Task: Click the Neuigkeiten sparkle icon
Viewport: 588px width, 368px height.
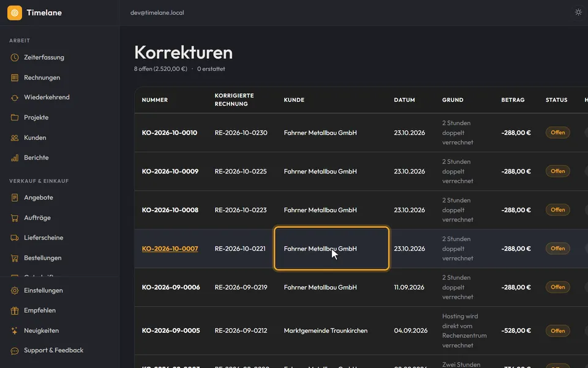Action: click(x=15, y=331)
